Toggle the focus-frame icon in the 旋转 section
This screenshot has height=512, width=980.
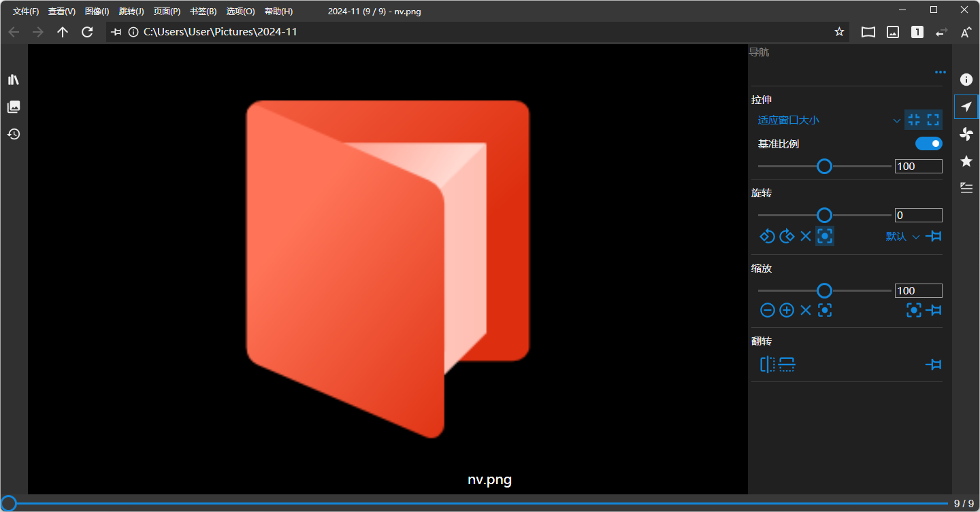825,236
